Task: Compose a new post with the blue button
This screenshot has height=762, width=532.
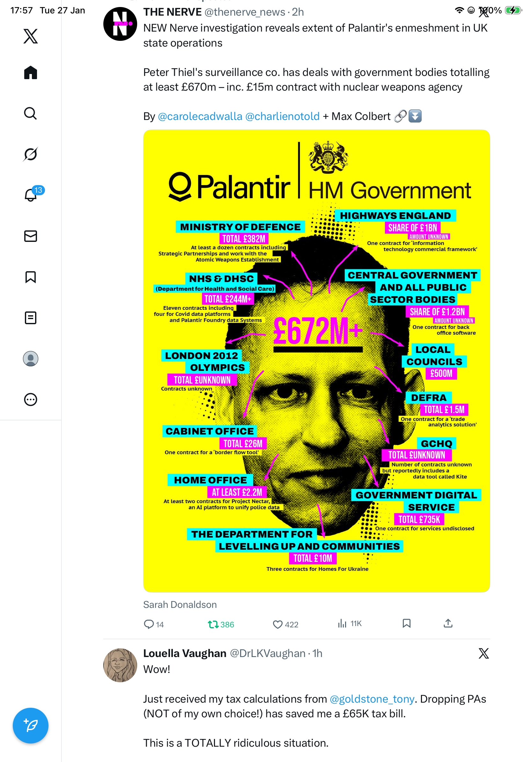Action: pos(31,725)
